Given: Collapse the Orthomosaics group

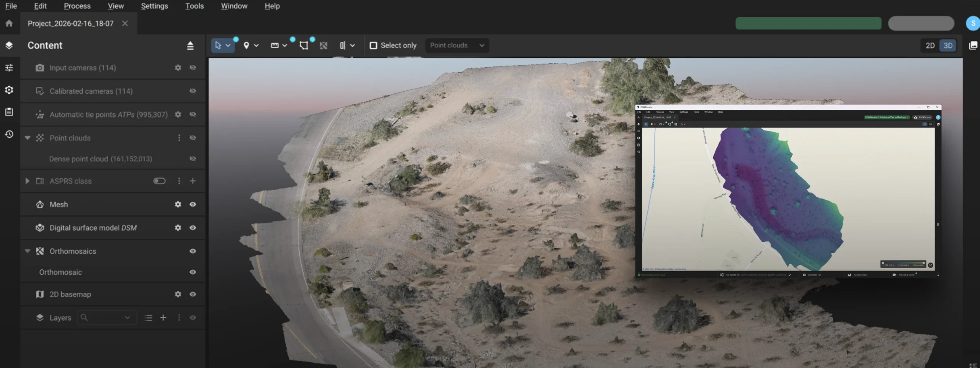Looking at the screenshot, I should pyautogui.click(x=27, y=251).
